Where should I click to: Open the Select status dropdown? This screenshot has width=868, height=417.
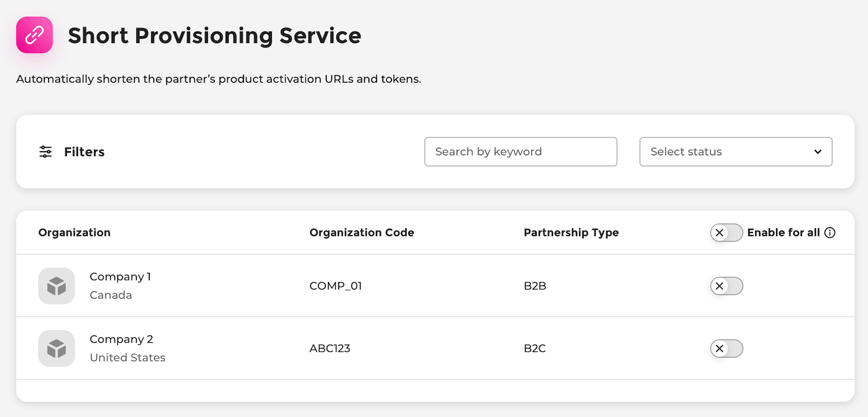(736, 152)
